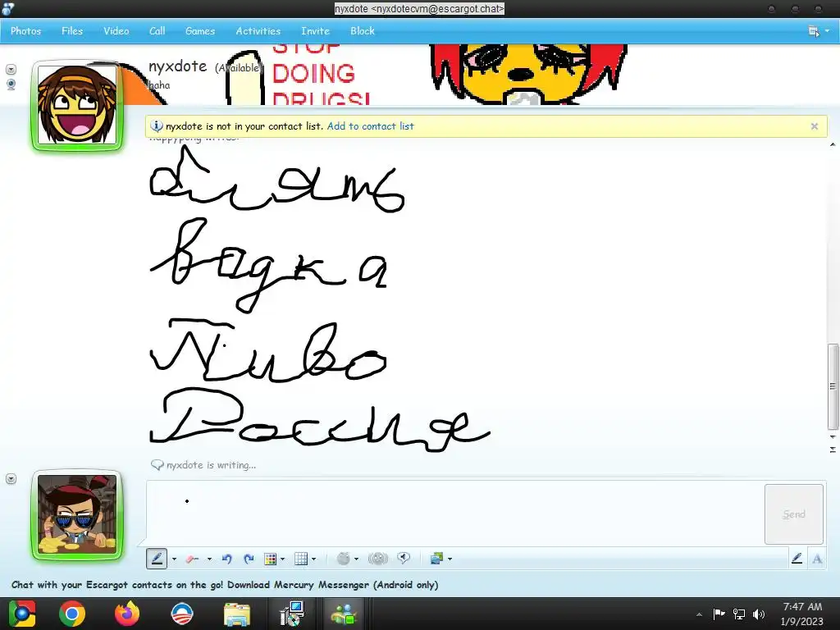
Task: Click the webcam icon beside nyxdote's picture
Action: point(11,84)
